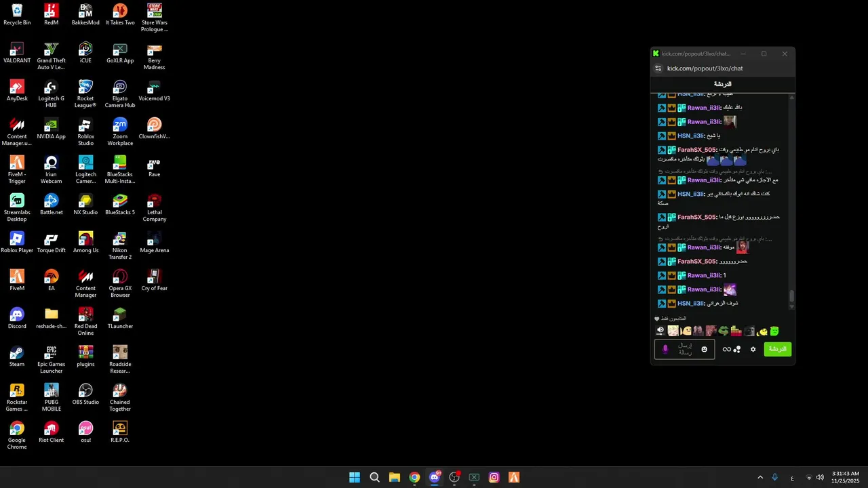Viewport: 868px width, 488px height.
Task: Open File Explorer from taskbar
Action: pyautogui.click(x=395, y=477)
